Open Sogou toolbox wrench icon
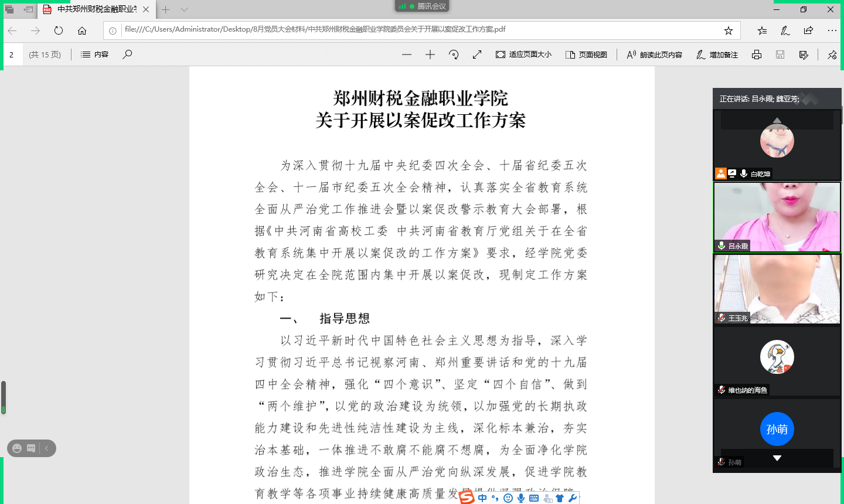The image size is (844, 504). click(x=573, y=498)
